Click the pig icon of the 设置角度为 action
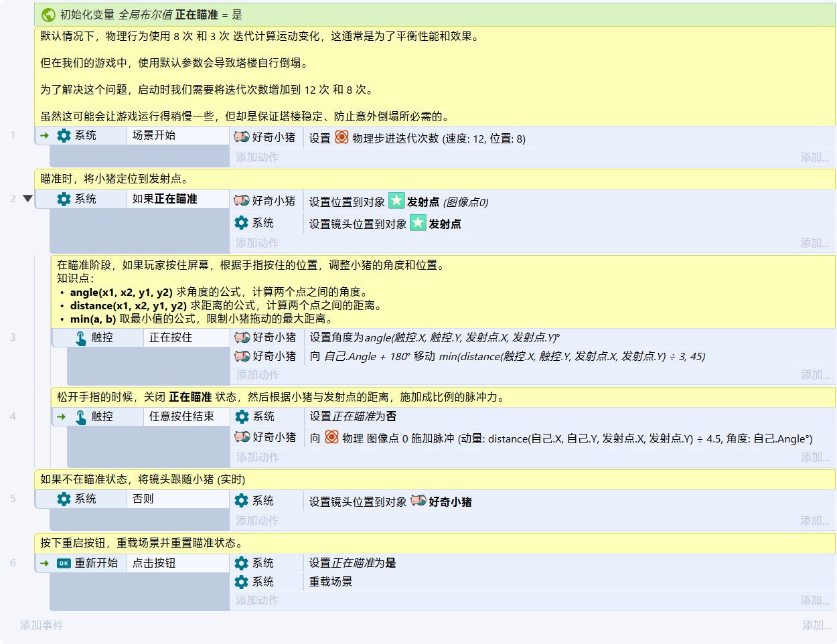837x644 pixels. point(242,337)
